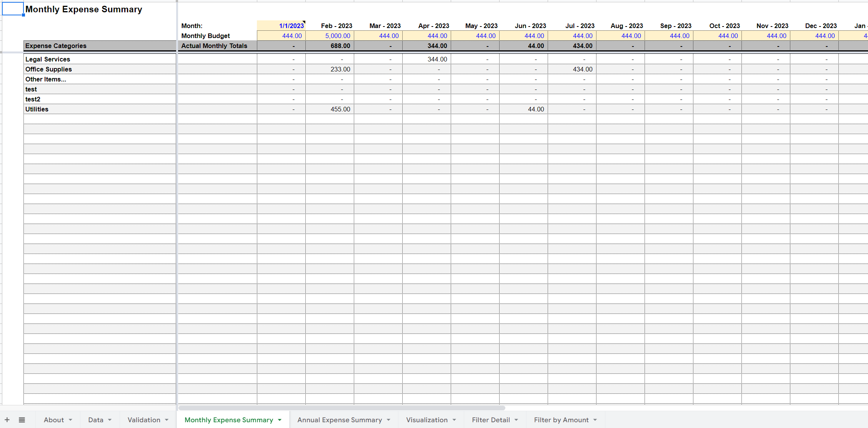Select the Expense Categories header cell
The height and width of the screenshot is (428, 868).
(x=100, y=46)
